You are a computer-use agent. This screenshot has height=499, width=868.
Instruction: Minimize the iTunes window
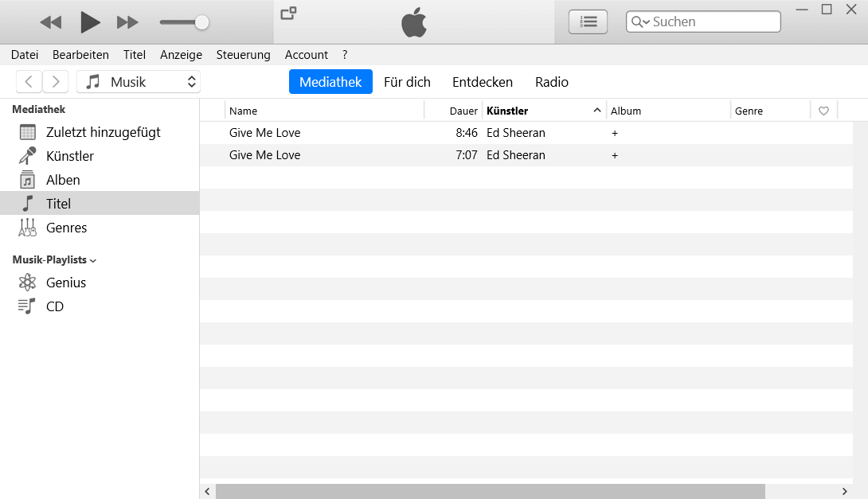[802, 10]
